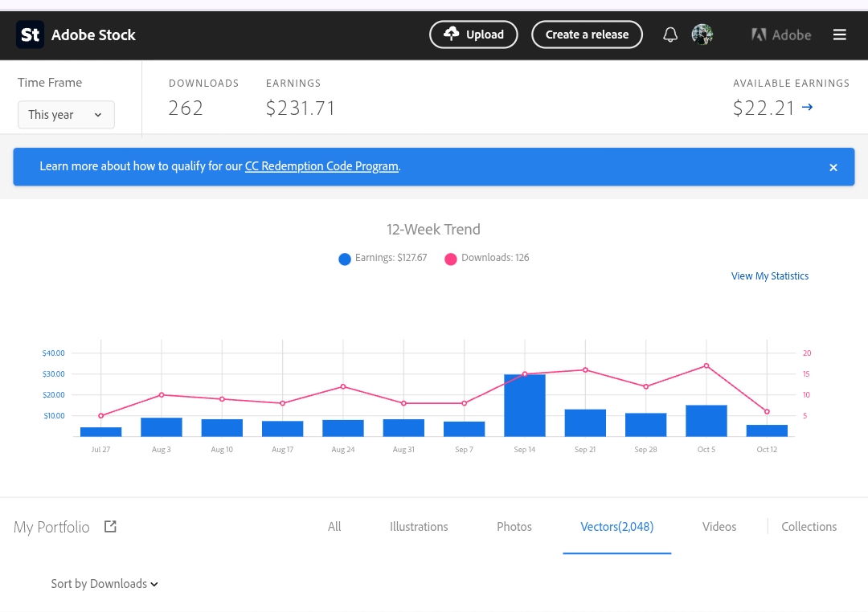Click the Adobe logo in header
868x612 pixels.
(781, 35)
